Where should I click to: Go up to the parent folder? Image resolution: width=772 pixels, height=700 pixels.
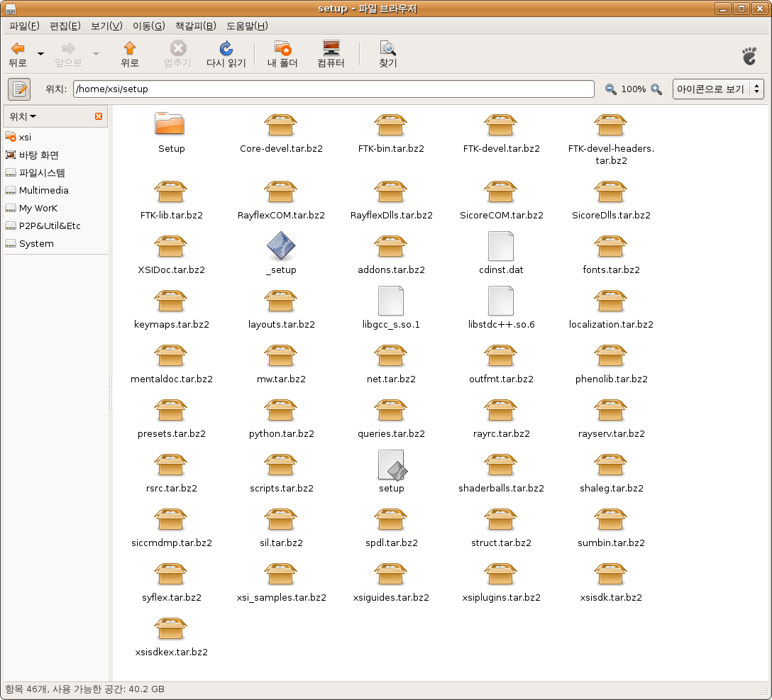pyautogui.click(x=129, y=49)
